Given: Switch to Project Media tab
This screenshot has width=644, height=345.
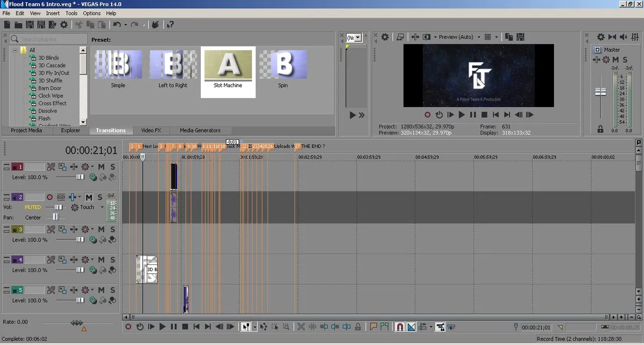Looking at the screenshot, I should coord(26,130).
